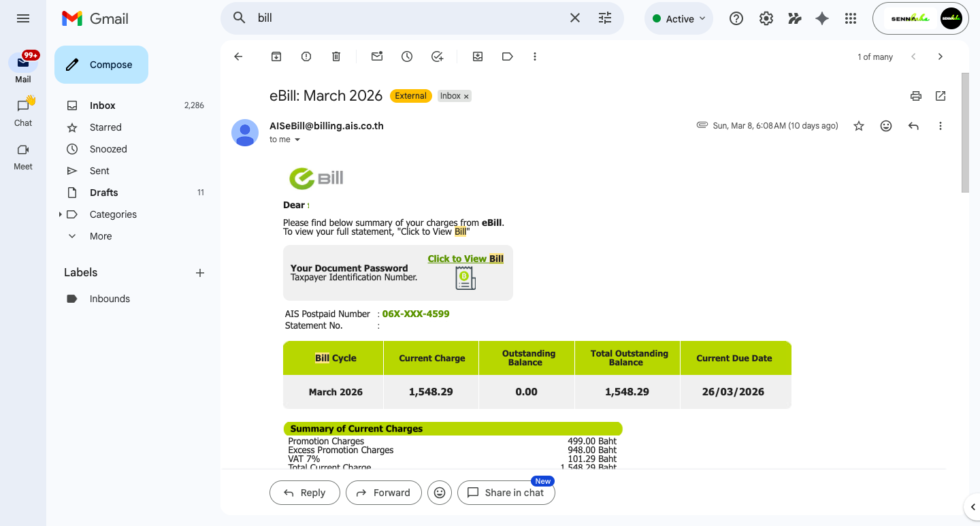Report this email as spam
Screen dimensions: 980x526
coord(306,57)
